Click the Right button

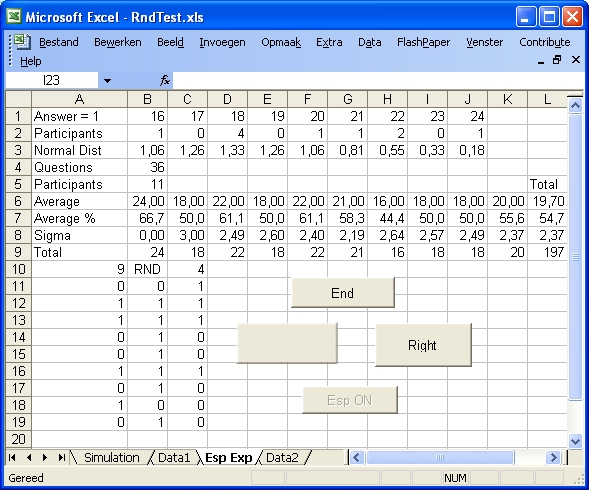tap(423, 345)
